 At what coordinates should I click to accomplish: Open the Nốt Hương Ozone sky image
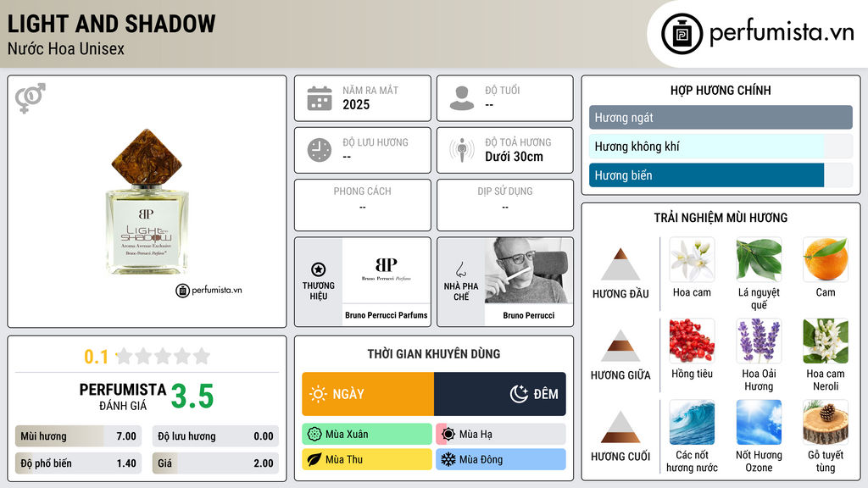coord(759,422)
